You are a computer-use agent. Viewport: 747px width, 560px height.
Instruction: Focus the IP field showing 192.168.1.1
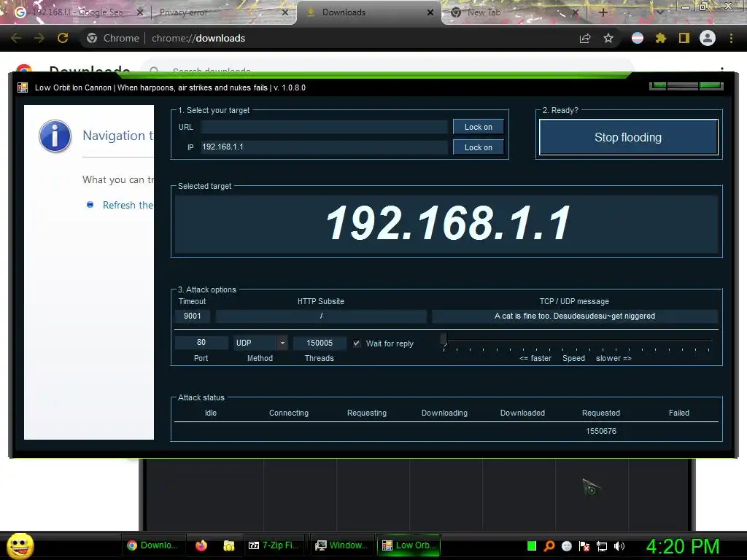[x=324, y=147]
